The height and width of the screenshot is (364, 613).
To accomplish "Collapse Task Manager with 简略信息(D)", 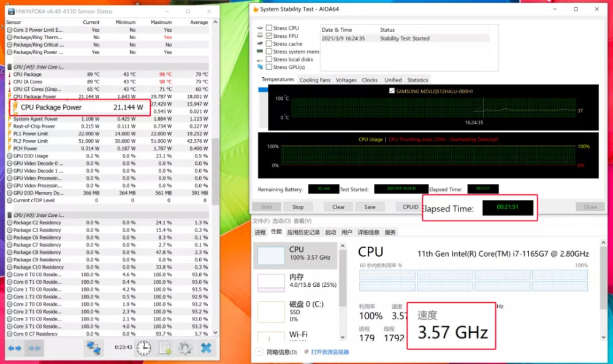I will click(x=277, y=352).
